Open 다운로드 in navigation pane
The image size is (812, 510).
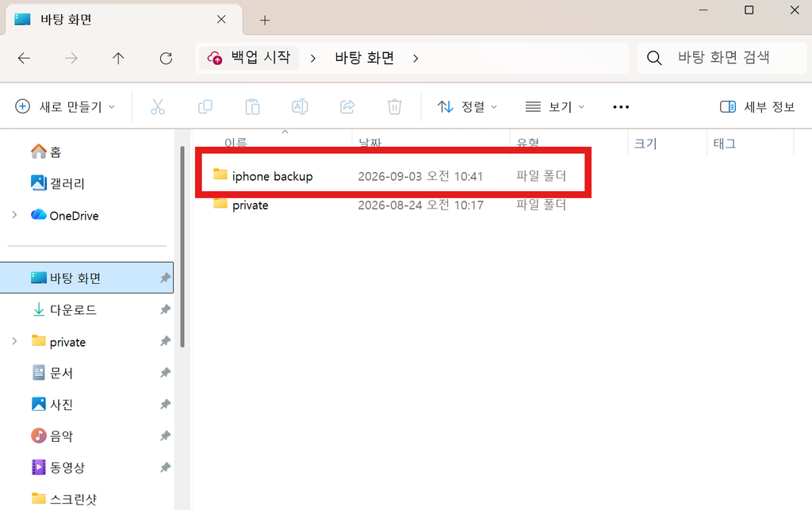coord(65,309)
